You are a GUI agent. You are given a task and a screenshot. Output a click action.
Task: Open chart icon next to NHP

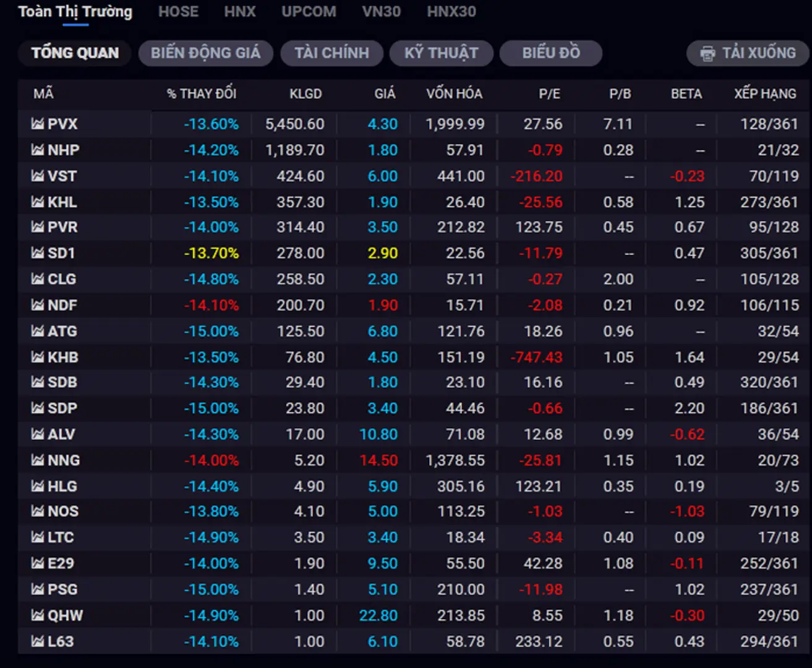point(38,150)
